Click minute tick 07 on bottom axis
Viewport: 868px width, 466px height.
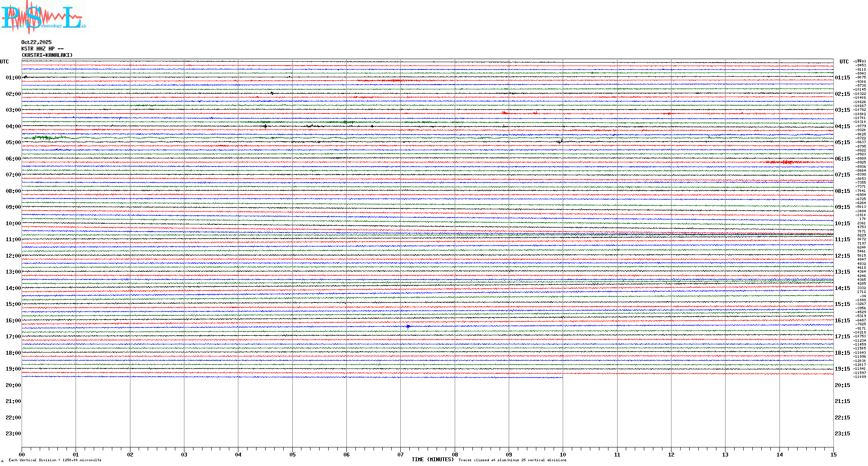400,454
